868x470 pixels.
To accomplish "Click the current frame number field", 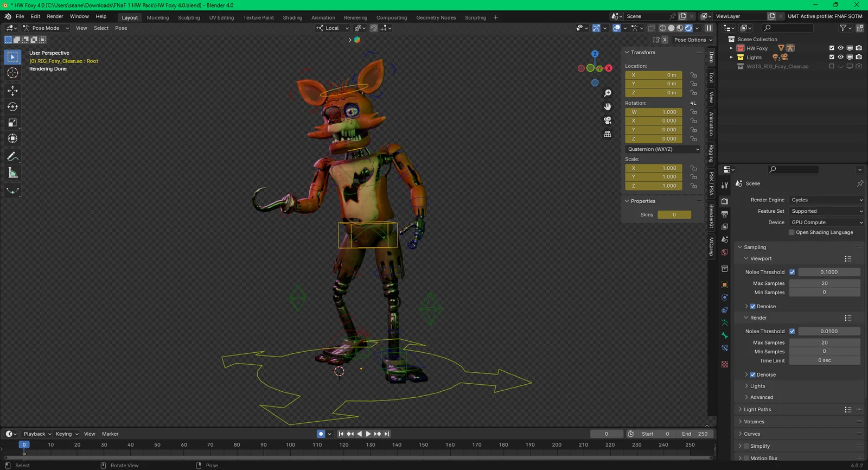I will tap(607, 434).
